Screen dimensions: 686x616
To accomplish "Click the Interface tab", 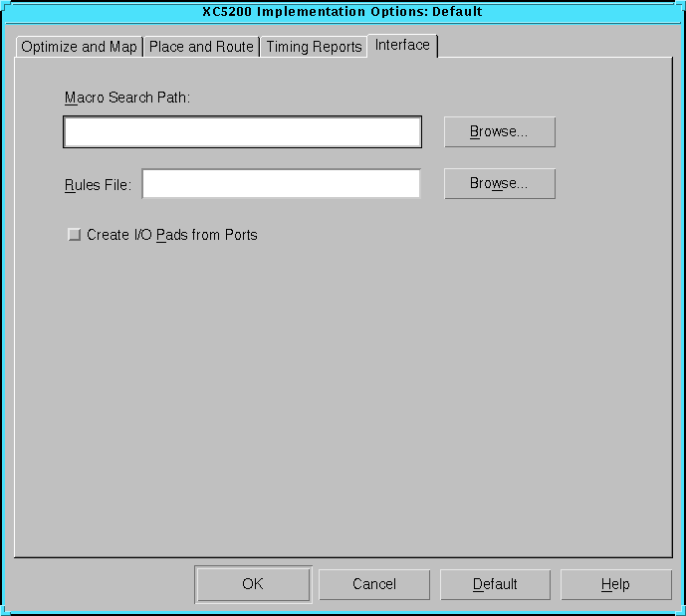I will coord(402,46).
